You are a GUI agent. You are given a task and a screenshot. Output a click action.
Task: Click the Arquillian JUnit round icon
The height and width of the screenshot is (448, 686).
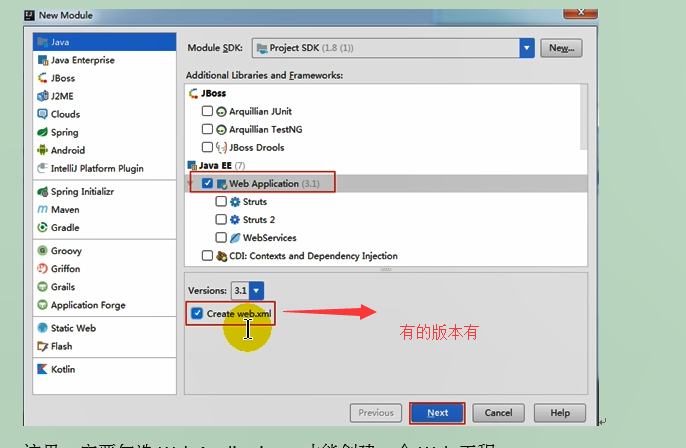pos(221,112)
